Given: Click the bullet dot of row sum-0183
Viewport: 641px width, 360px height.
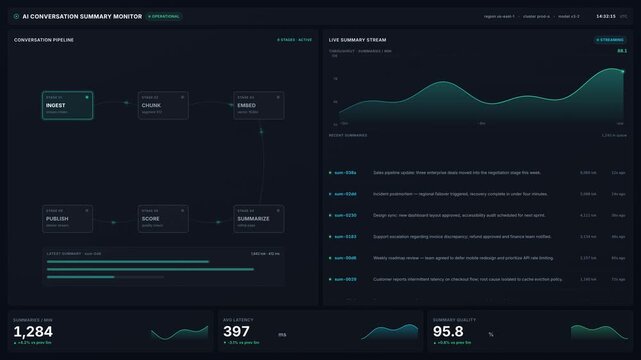Looking at the screenshot, I should tap(330, 237).
